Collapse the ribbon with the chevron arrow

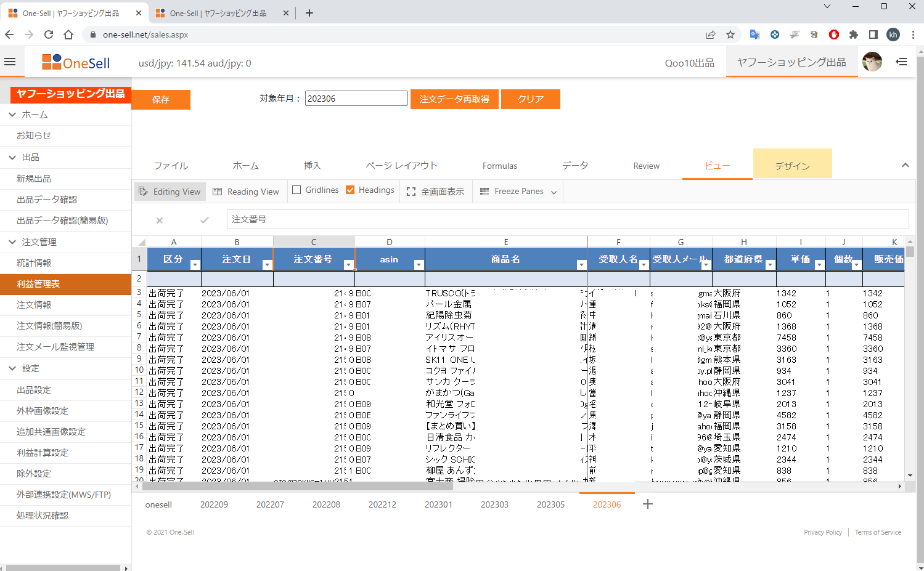click(x=905, y=165)
